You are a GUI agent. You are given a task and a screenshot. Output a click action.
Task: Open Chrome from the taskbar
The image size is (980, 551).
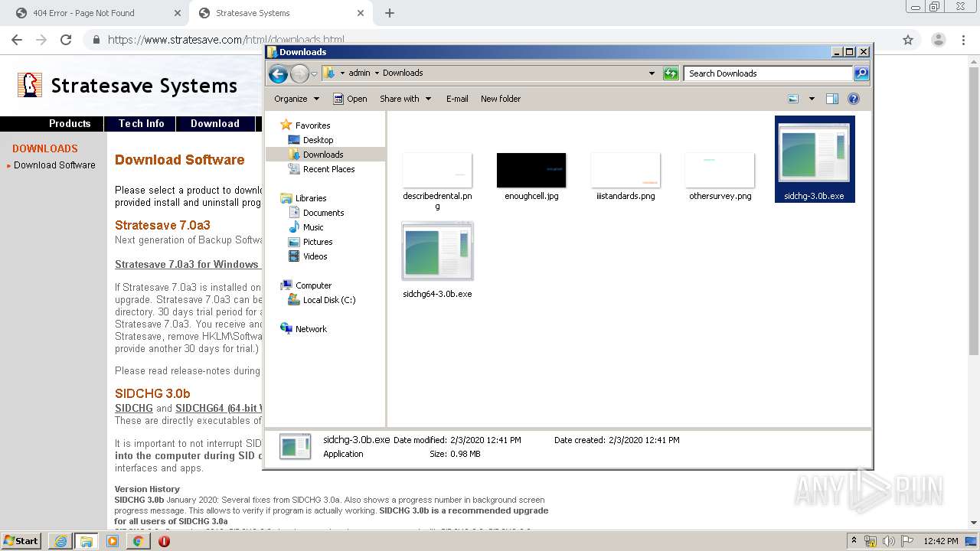click(138, 540)
